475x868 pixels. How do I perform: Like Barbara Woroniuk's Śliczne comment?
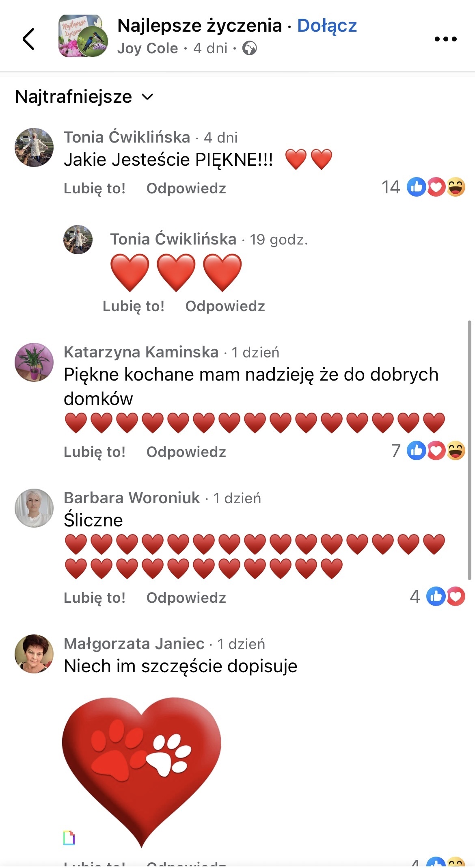point(95,597)
